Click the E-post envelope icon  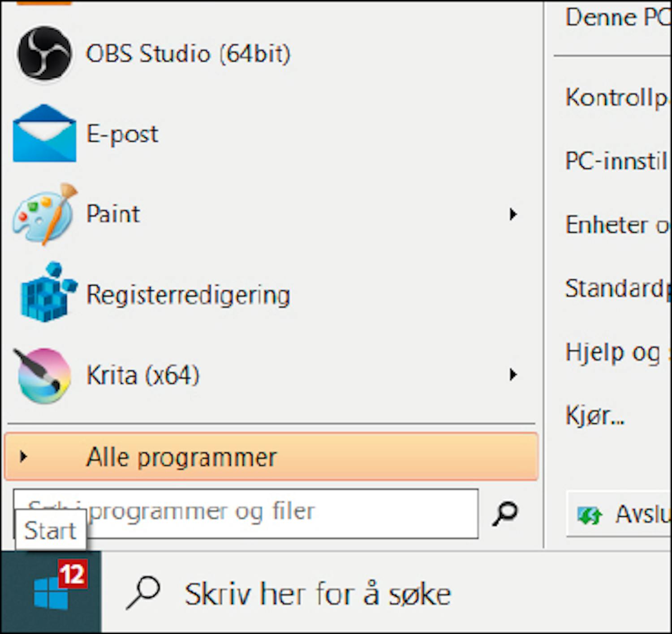click(x=44, y=134)
